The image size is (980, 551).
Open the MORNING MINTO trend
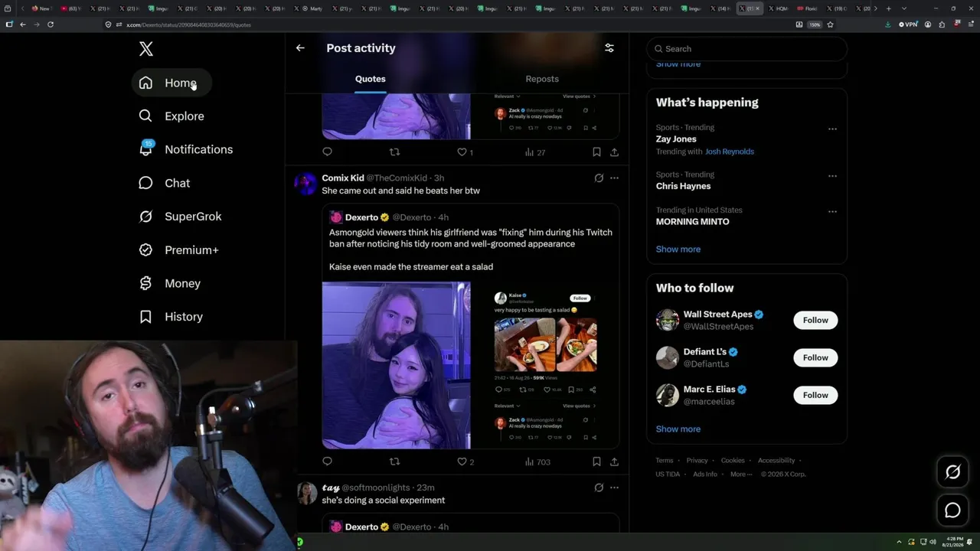[x=693, y=222]
